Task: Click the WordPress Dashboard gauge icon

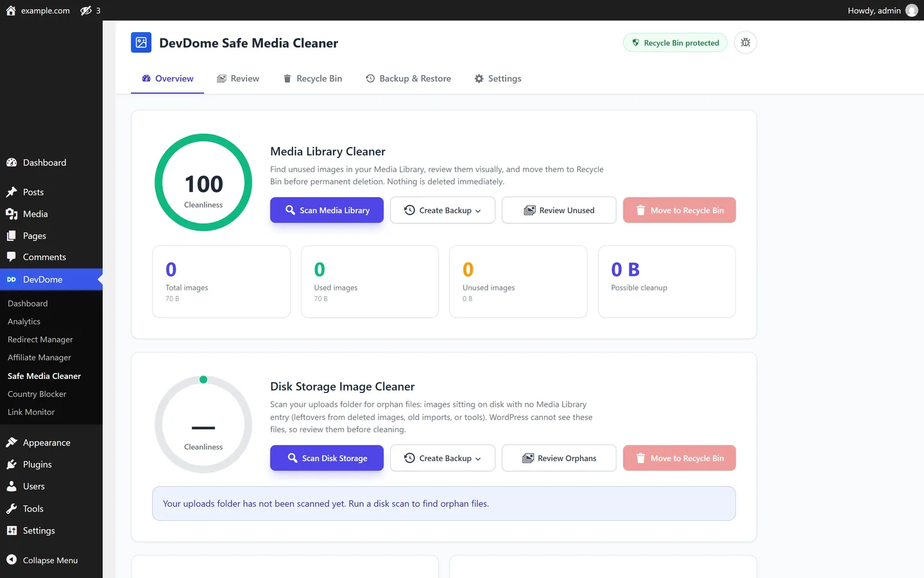Action: (x=12, y=162)
